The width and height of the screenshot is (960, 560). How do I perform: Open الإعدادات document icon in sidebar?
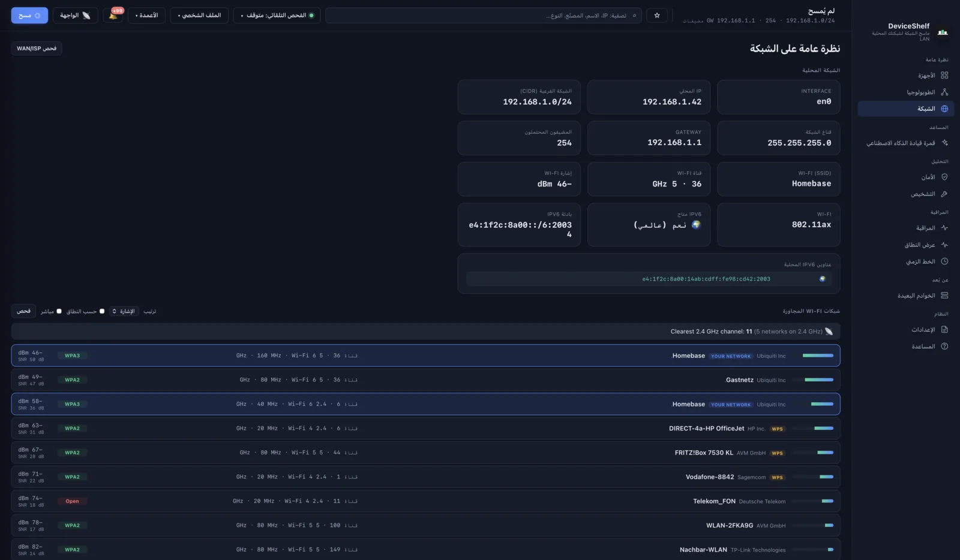click(944, 330)
